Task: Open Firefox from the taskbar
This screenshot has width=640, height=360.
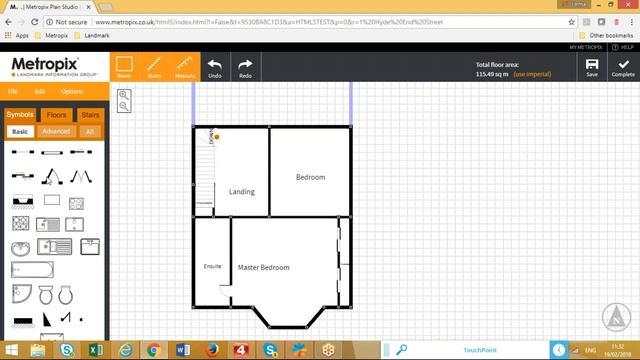Action: (212, 350)
